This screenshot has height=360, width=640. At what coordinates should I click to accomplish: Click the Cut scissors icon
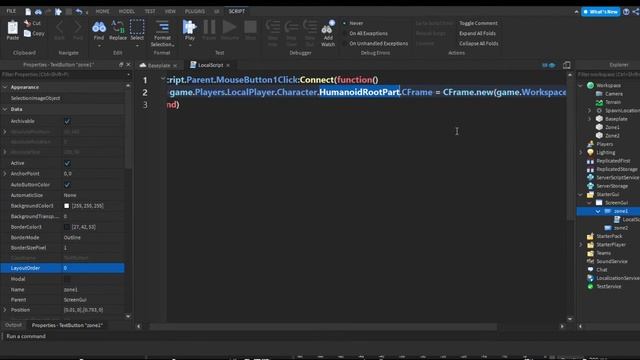(x=27, y=23)
